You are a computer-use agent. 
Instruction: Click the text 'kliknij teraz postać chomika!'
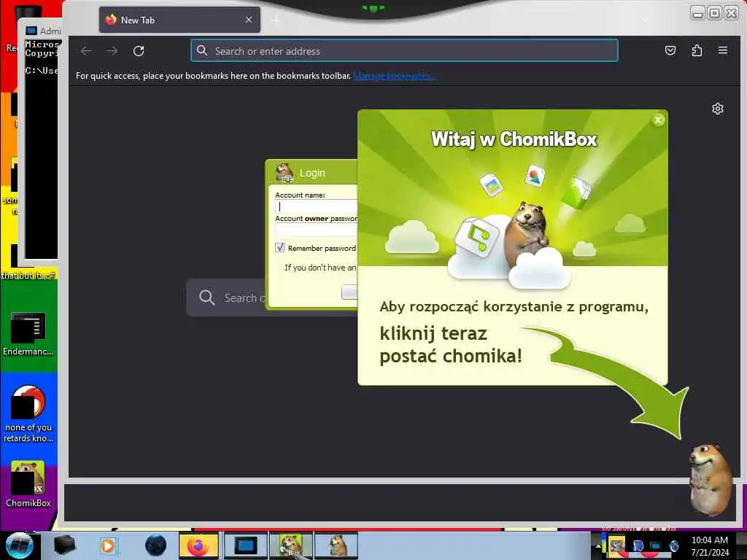[x=451, y=345]
